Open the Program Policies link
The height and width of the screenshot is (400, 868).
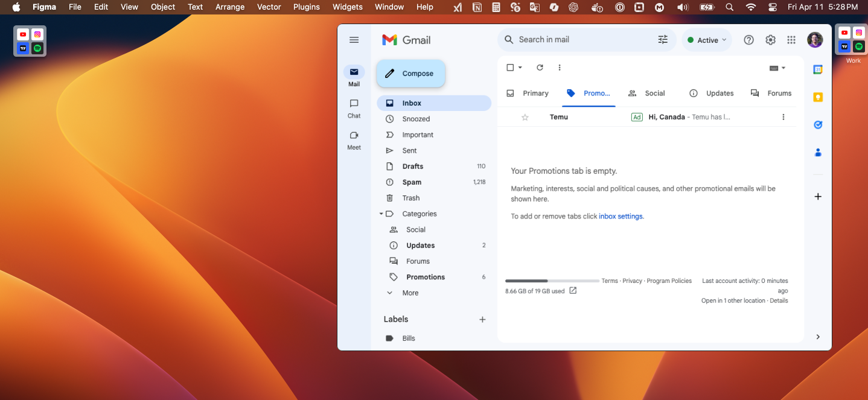pos(669,281)
